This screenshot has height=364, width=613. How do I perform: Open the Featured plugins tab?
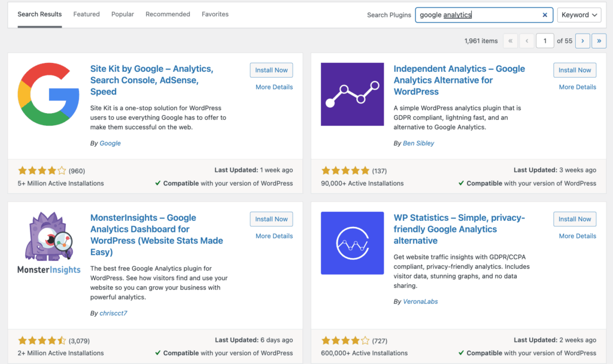(x=86, y=14)
